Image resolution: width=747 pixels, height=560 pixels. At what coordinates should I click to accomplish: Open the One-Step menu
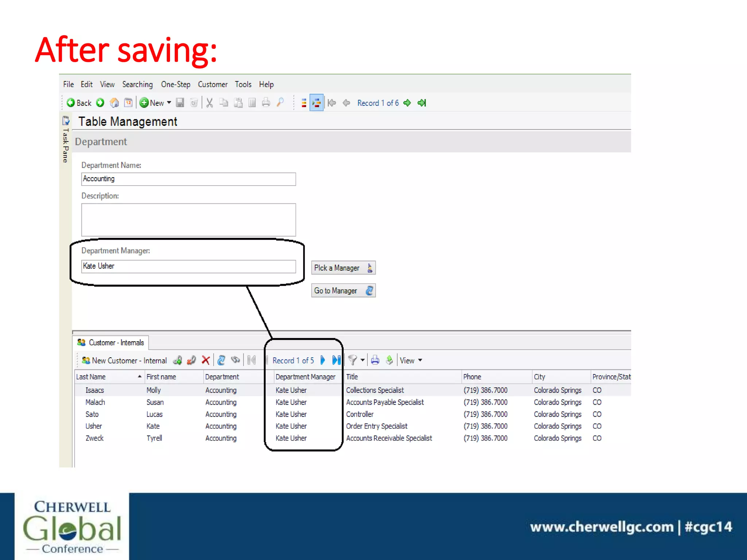coord(175,84)
